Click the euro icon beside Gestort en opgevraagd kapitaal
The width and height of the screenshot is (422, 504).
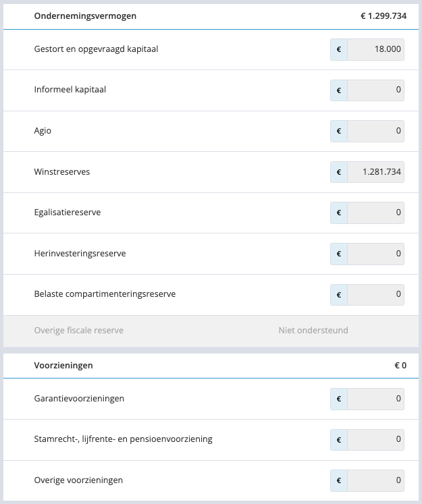click(x=339, y=49)
